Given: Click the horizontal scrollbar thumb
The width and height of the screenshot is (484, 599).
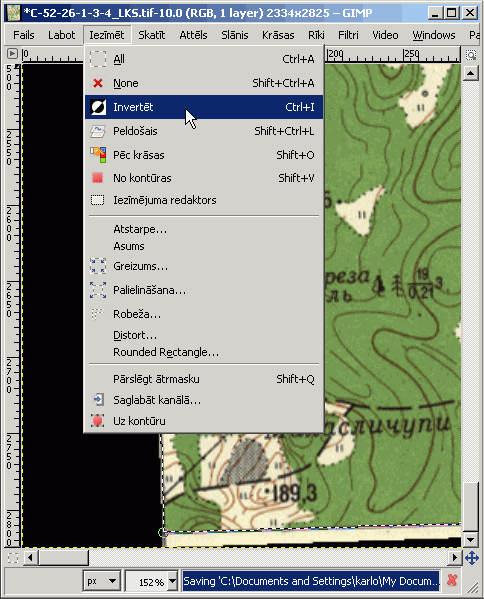Looking at the screenshot, I should tap(63, 558).
